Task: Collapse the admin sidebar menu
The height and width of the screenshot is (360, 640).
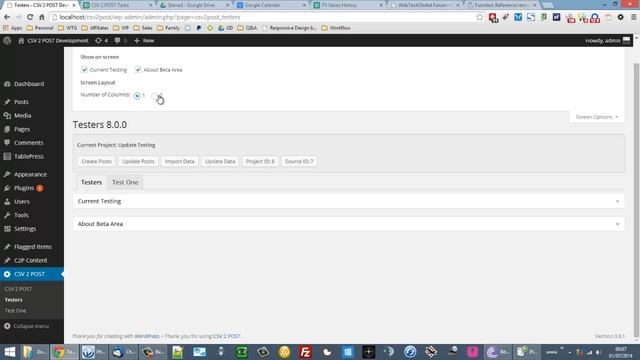Action: click(27, 326)
